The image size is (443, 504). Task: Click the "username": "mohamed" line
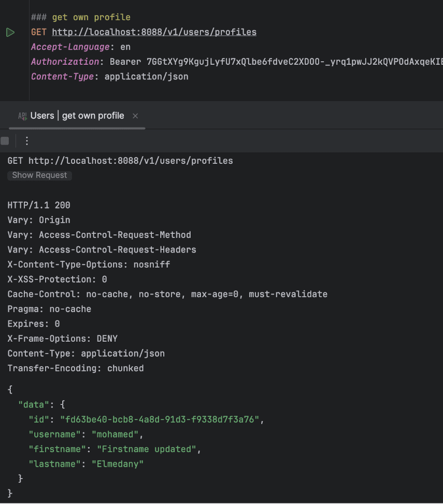tap(86, 434)
